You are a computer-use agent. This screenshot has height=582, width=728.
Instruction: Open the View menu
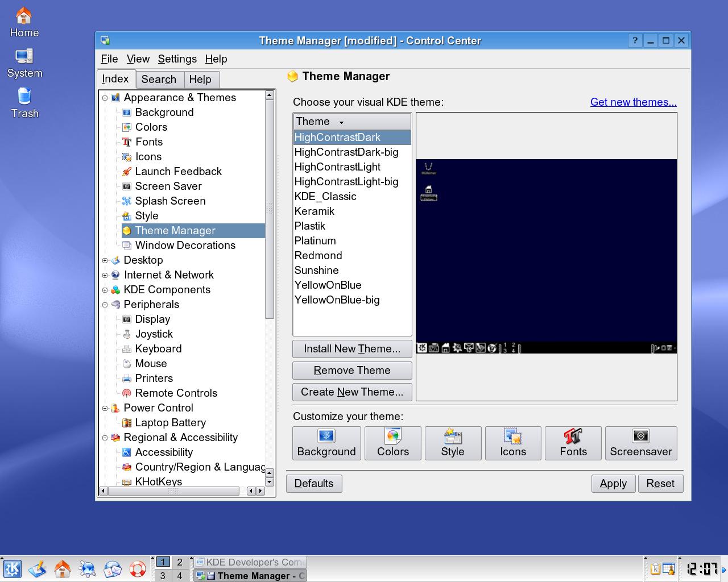(x=138, y=59)
